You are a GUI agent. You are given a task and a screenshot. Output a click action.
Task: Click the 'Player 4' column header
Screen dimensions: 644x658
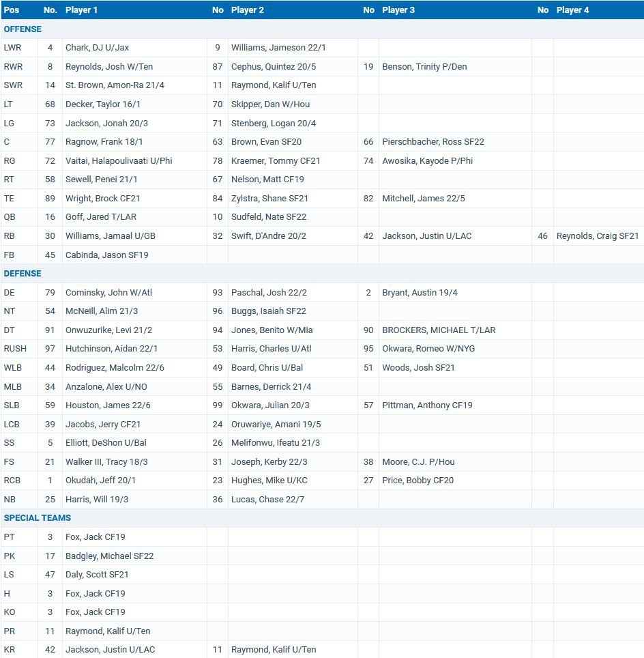pyautogui.click(x=572, y=10)
